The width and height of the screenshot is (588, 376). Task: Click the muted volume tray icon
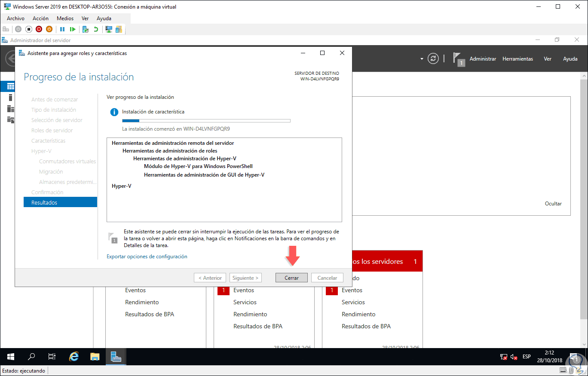click(x=514, y=357)
